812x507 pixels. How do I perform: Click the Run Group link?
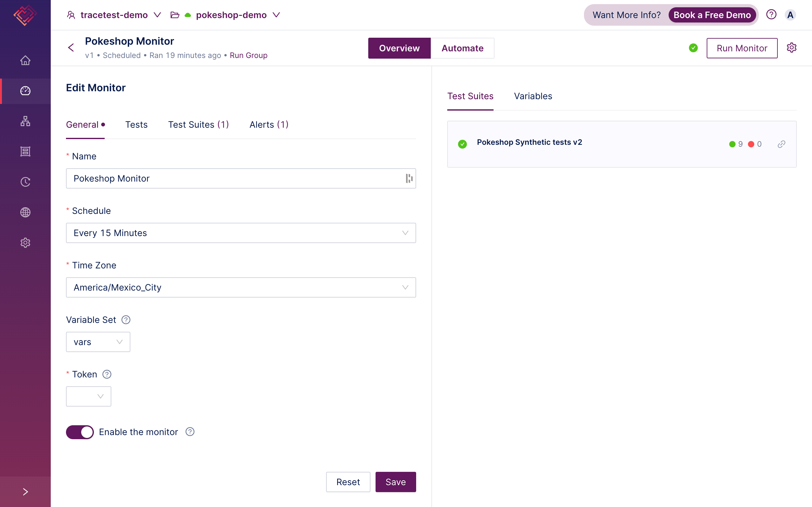click(248, 55)
